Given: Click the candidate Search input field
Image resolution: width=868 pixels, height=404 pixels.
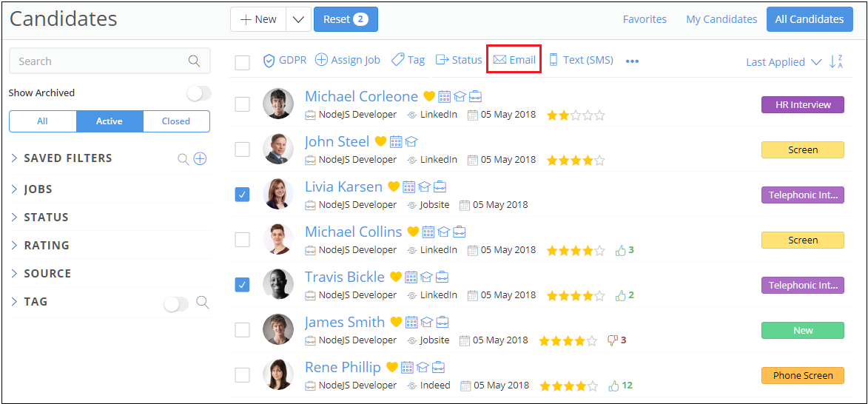Looking at the screenshot, I should point(100,61).
